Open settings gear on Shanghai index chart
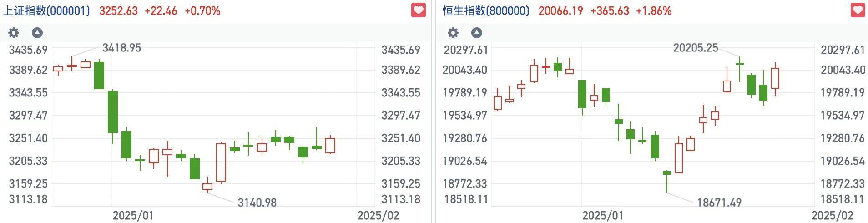 (x=14, y=33)
